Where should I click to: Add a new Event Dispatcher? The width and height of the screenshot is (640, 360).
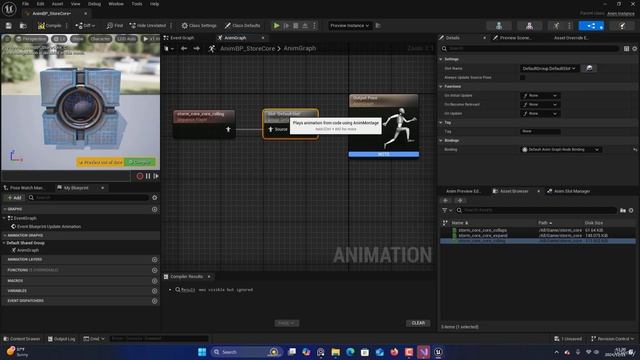click(155, 301)
